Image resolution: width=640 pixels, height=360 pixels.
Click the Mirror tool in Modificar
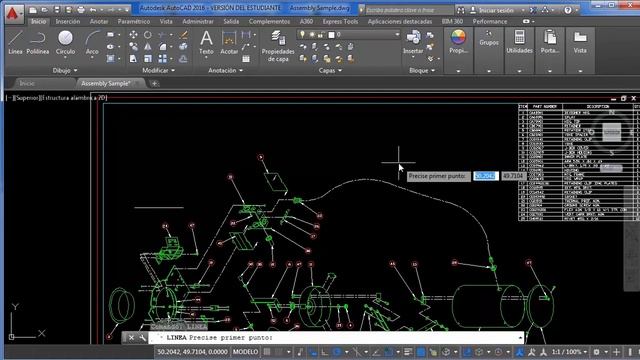[147, 47]
